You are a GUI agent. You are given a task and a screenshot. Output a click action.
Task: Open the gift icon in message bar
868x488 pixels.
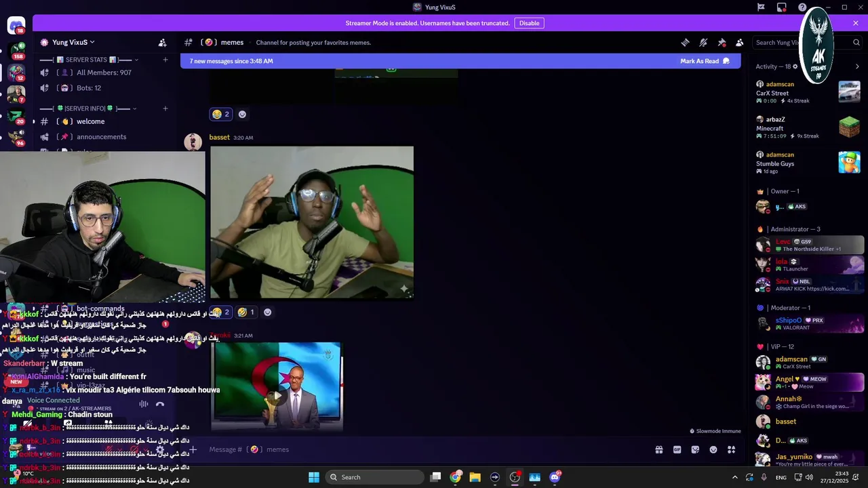[x=658, y=449]
